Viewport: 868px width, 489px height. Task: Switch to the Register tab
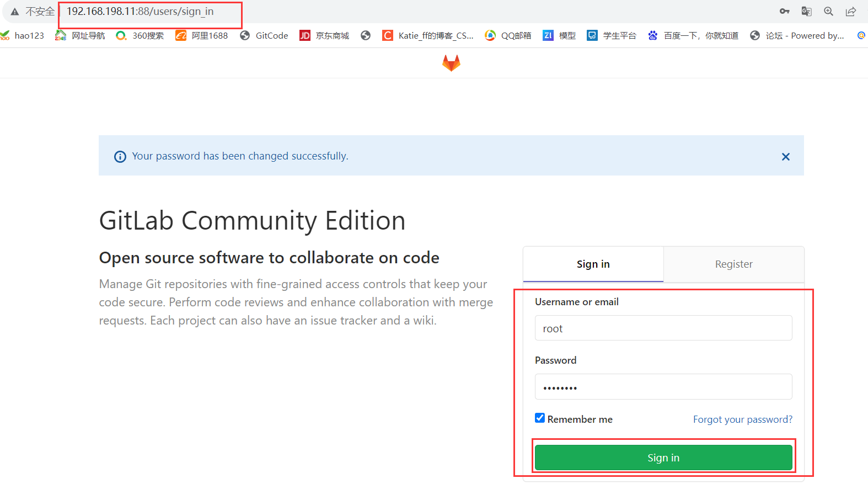[x=733, y=264]
